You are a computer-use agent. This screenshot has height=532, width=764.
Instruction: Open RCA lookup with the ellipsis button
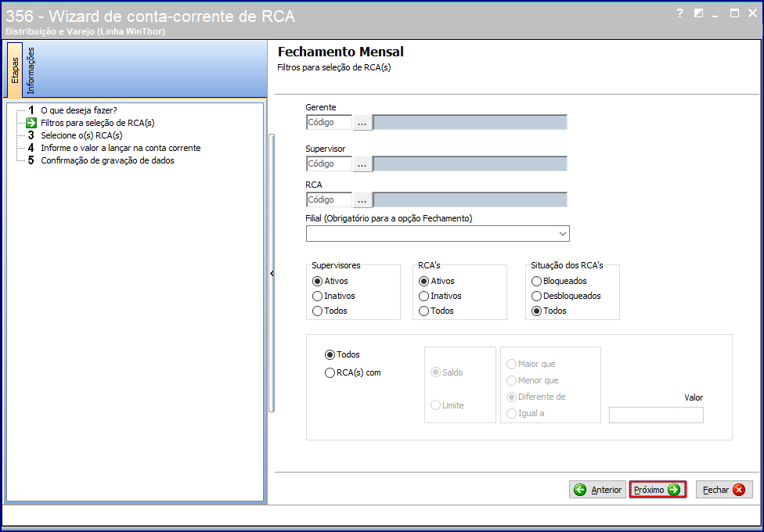point(362,199)
